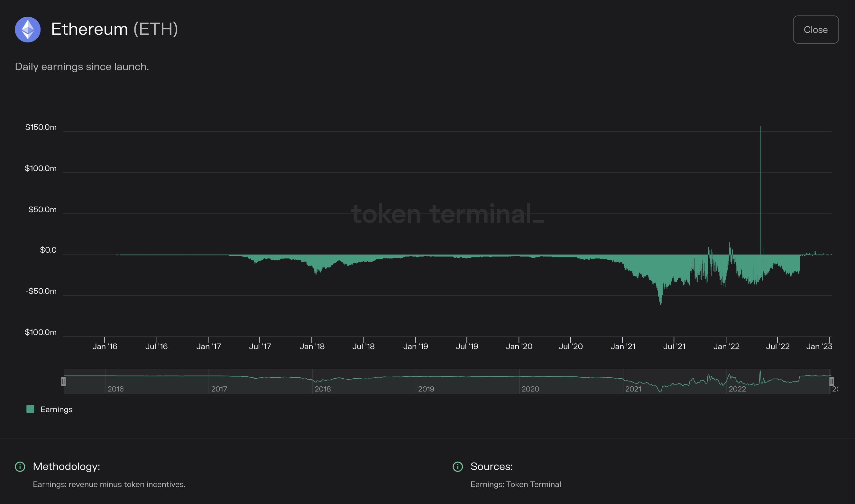Click the Ethereum logo icon

tap(28, 30)
